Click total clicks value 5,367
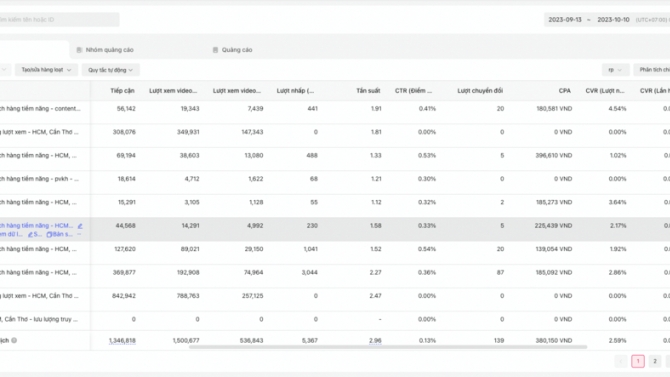The height and width of the screenshot is (377, 670). tap(310, 341)
